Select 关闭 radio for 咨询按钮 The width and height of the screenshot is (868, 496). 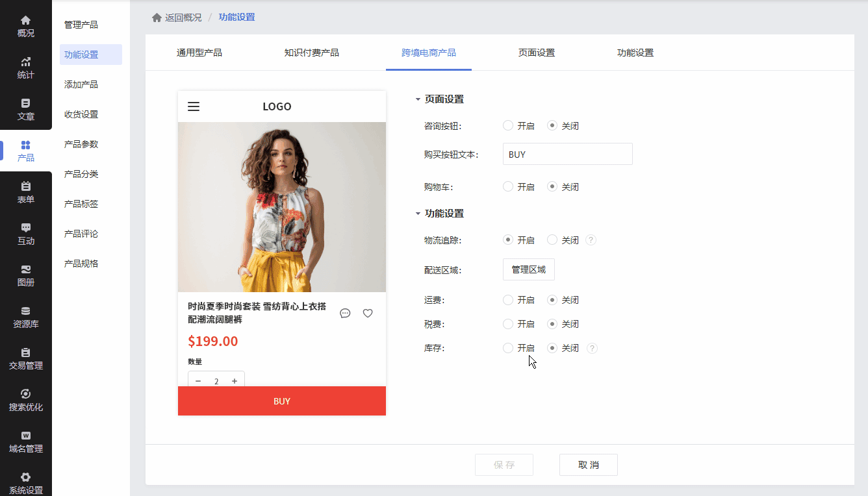point(552,126)
